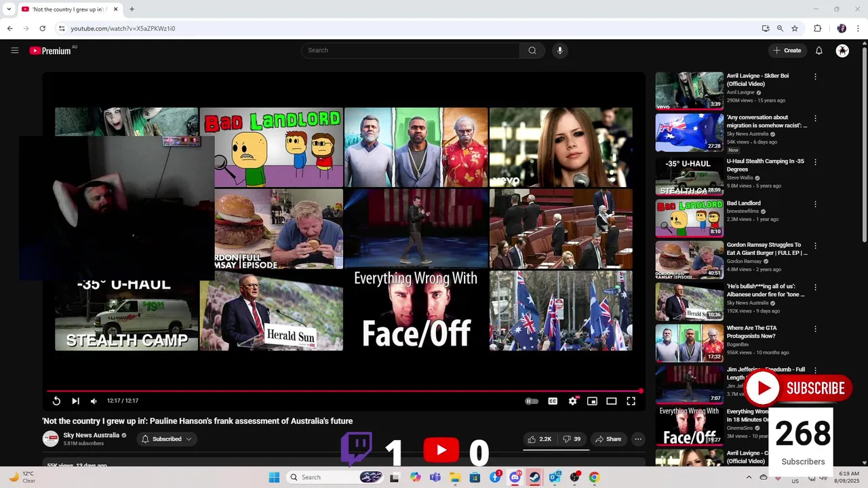The height and width of the screenshot is (488, 868).
Task: Open options for Gordon Ramsay burger video
Action: (x=815, y=245)
